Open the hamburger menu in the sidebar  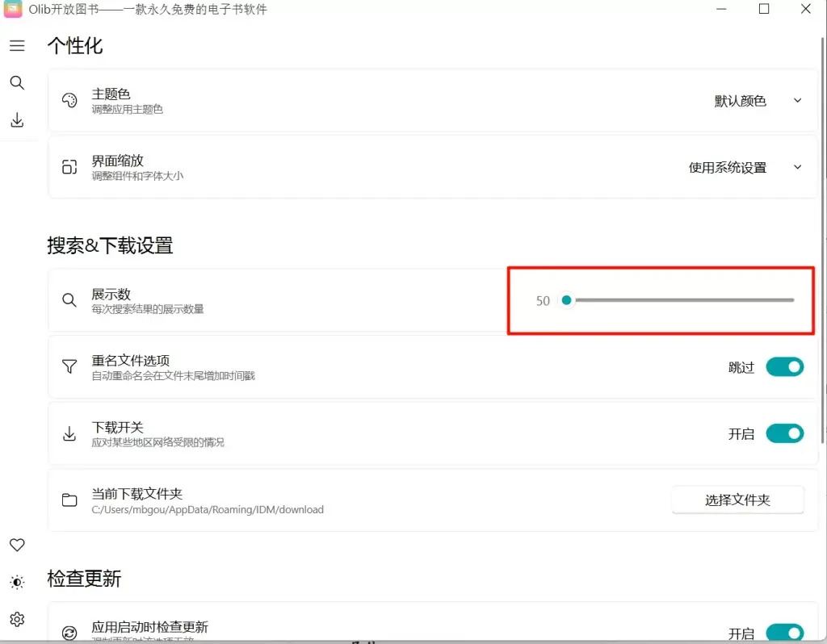click(17, 45)
